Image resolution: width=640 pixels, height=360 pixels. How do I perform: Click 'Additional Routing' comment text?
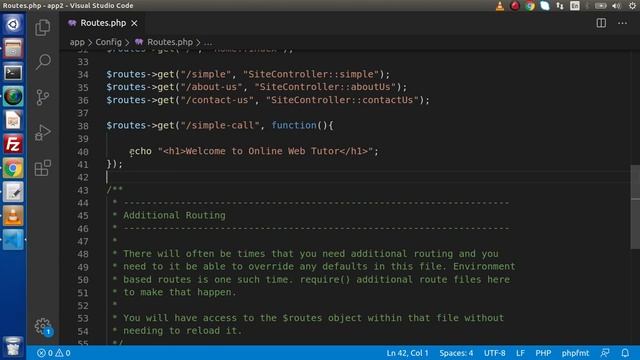174,215
